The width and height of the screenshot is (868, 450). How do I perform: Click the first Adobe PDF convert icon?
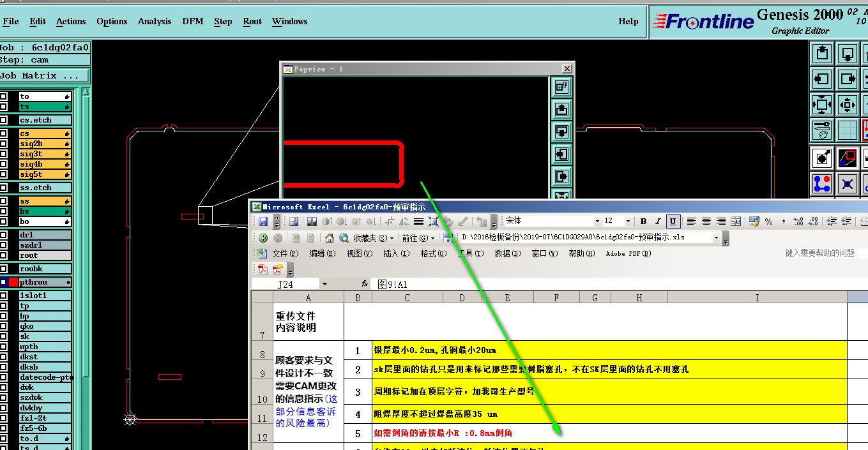point(263,269)
